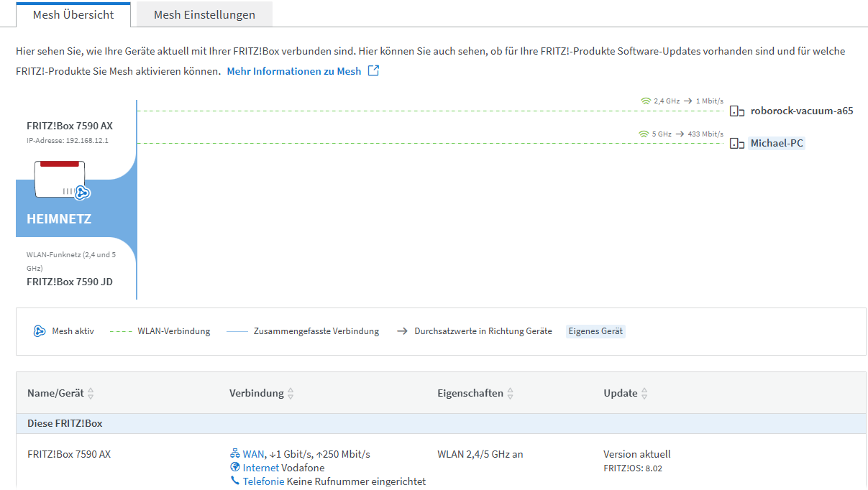The width and height of the screenshot is (868, 490).
Task: Click the FRITZ!Box 7590 AX table row name
Action: [x=69, y=454]
